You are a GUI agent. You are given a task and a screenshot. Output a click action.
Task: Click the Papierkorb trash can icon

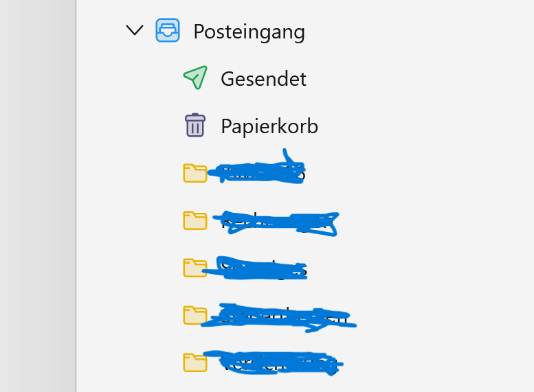(195, 125)
